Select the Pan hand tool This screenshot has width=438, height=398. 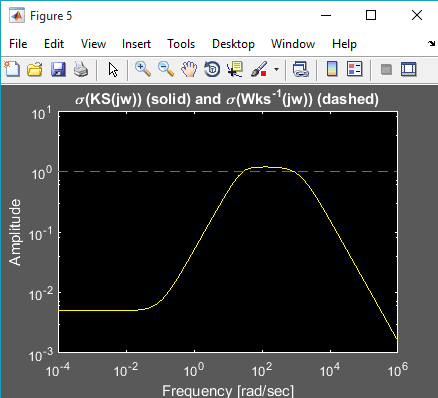[189, 69]
